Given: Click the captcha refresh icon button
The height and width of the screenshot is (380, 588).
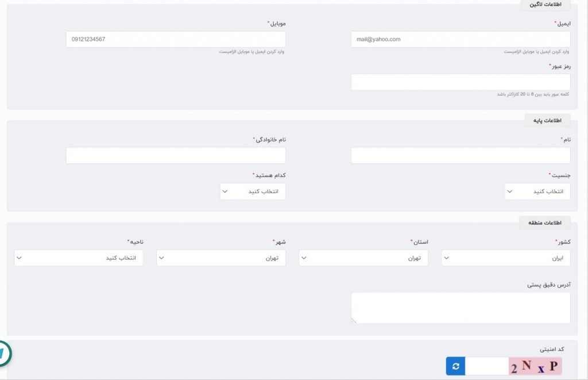Looking at the screenshot, I should 455,366.
